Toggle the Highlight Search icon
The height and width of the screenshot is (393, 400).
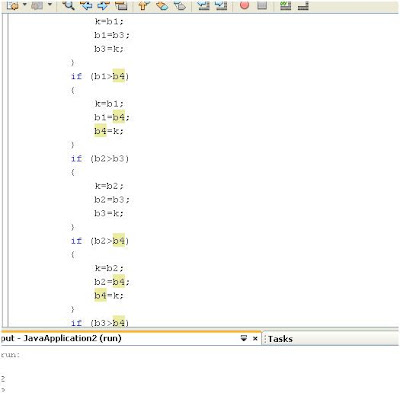click(121, 5)
